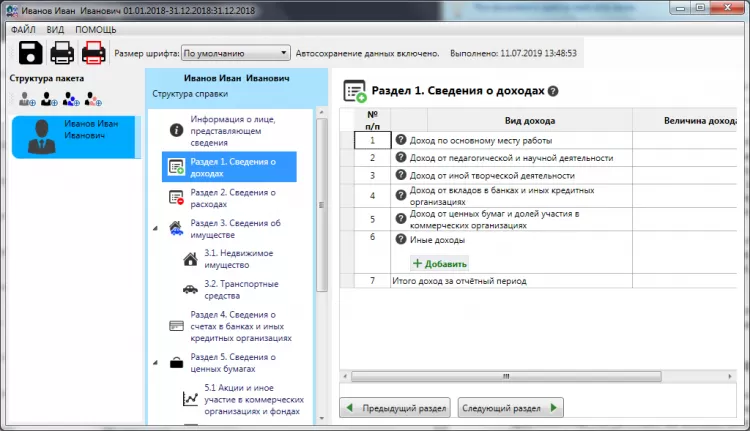Click help icon for Иные доходы
This screenshot has height=431, width=750.
pyautogui.click(x=401, y=239)
